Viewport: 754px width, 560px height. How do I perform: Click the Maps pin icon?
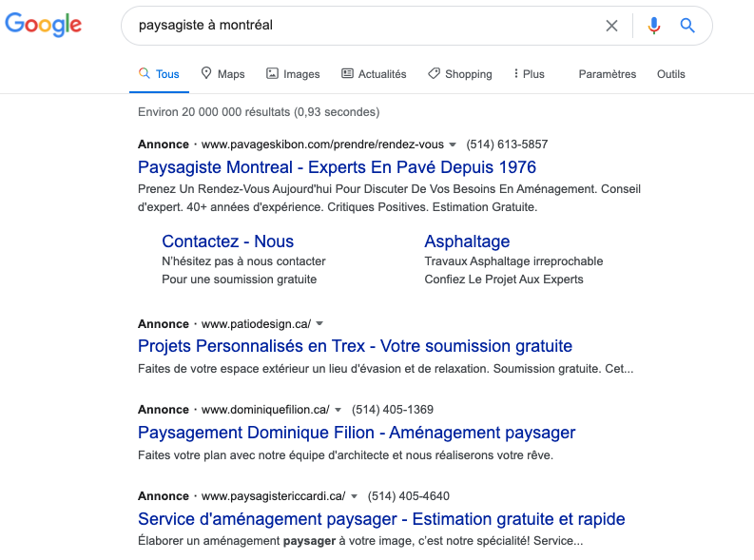point(206,73)
